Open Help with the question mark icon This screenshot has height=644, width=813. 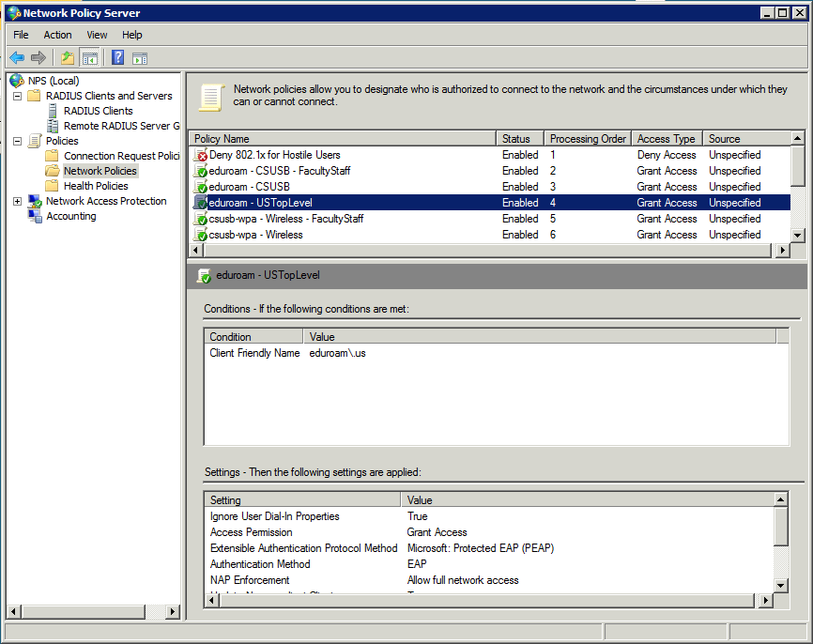coord(117,57)
